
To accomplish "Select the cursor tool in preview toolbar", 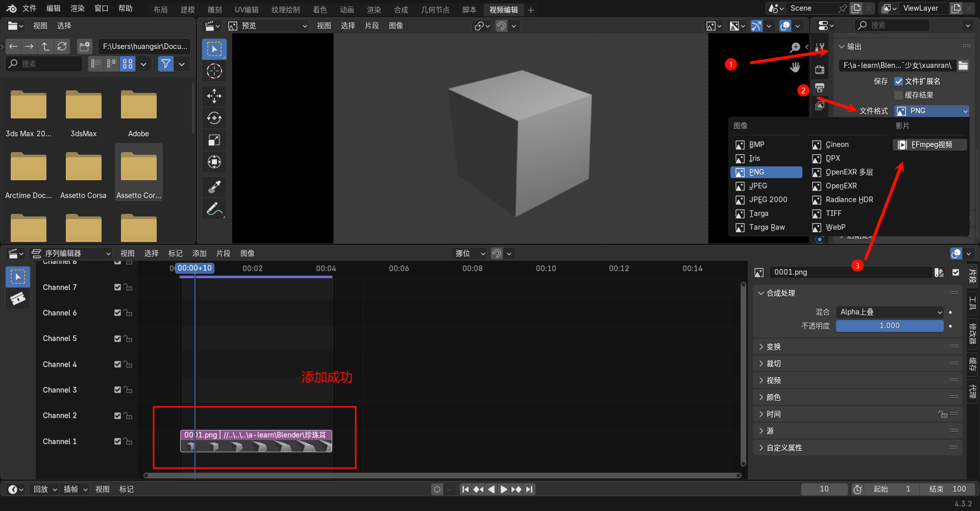I will (x=214, y=71).
